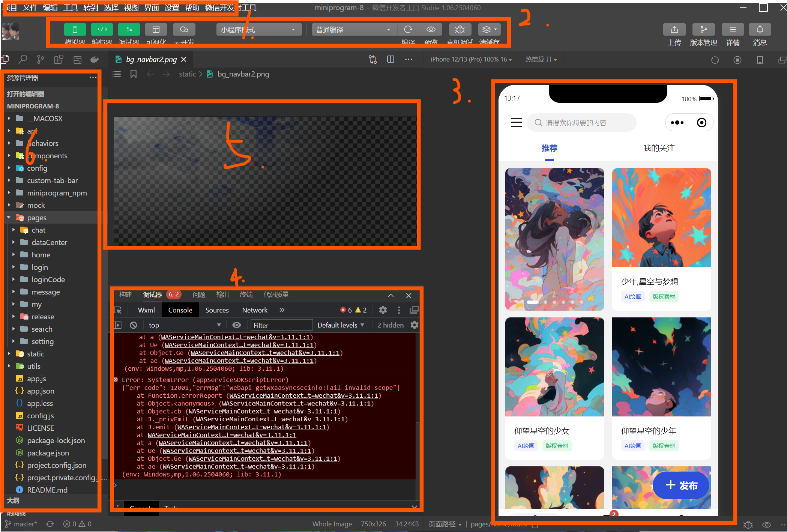Open the 小程序模式 mode dropdown
Image resolution: width=787 pixels, height=532 pixels.
(x=259, y=30)
